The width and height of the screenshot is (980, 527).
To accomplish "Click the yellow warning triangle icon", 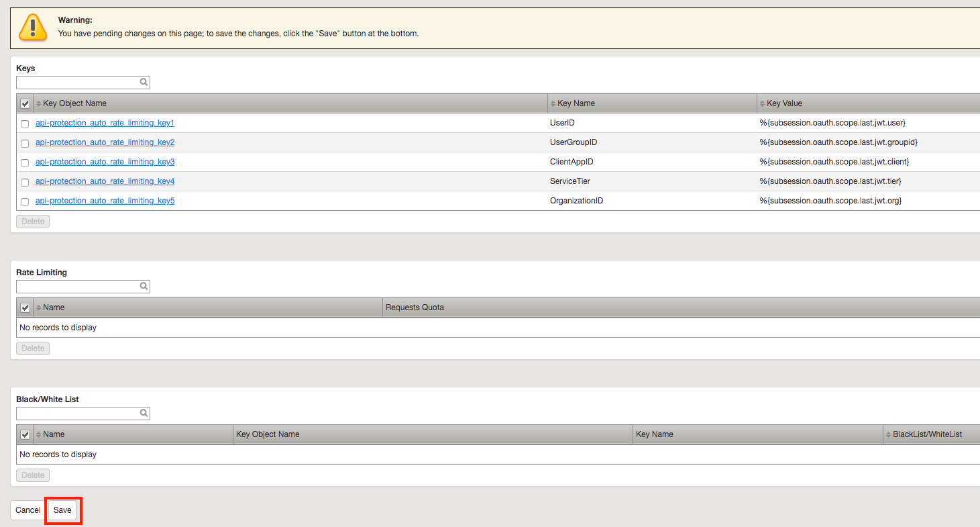I will click(x=33, y=27).
